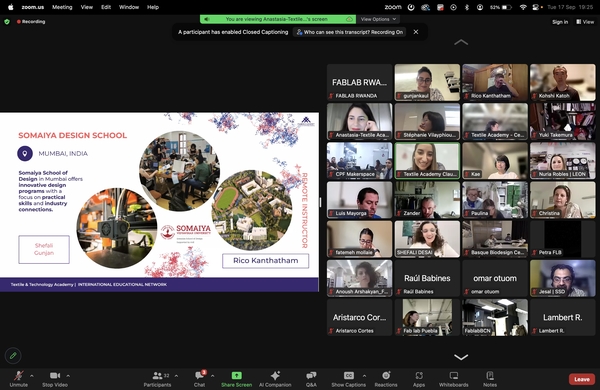
Task: Expand options arrow next to Chat
Action: (213, 376)
